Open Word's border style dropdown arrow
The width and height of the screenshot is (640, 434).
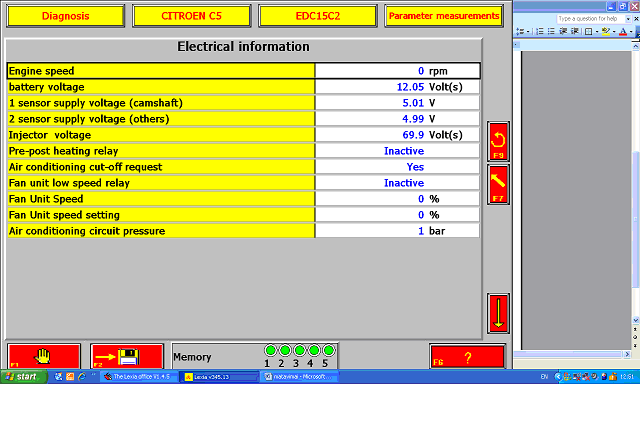click(597, 31)
